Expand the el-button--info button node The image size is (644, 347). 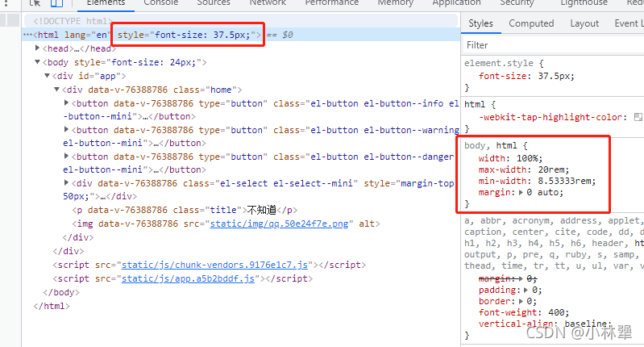[67, 102]
